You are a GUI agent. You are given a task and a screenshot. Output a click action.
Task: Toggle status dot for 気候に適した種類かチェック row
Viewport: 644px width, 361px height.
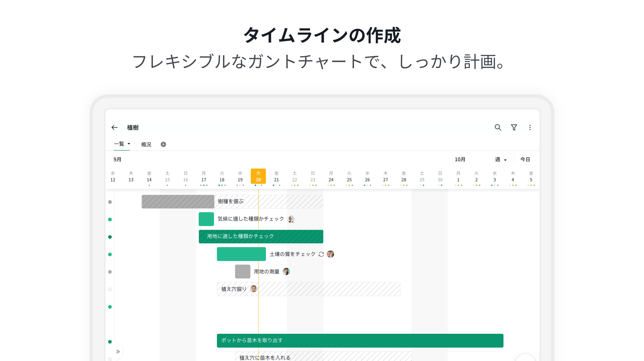110,219
